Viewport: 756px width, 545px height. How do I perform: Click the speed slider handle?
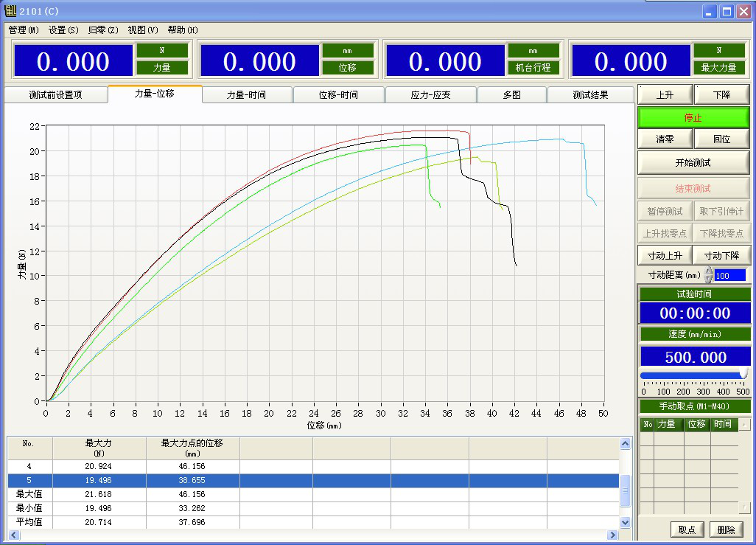pyautogui.click(x=743, y=374)
